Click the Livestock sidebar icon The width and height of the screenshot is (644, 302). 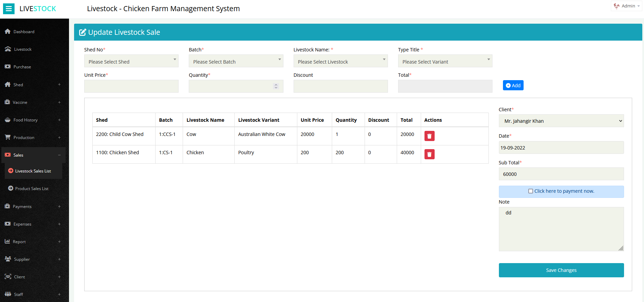pyautogui.click(x=8, y=49)
